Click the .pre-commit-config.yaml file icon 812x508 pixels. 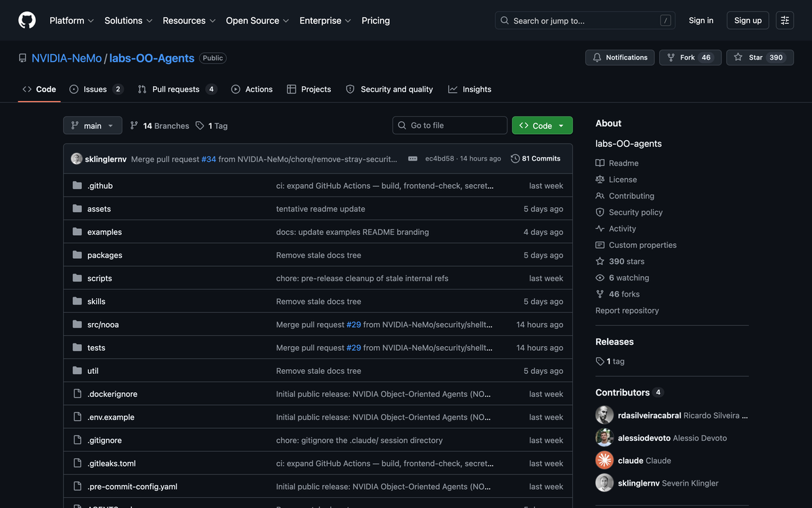(x=77, y=486)
